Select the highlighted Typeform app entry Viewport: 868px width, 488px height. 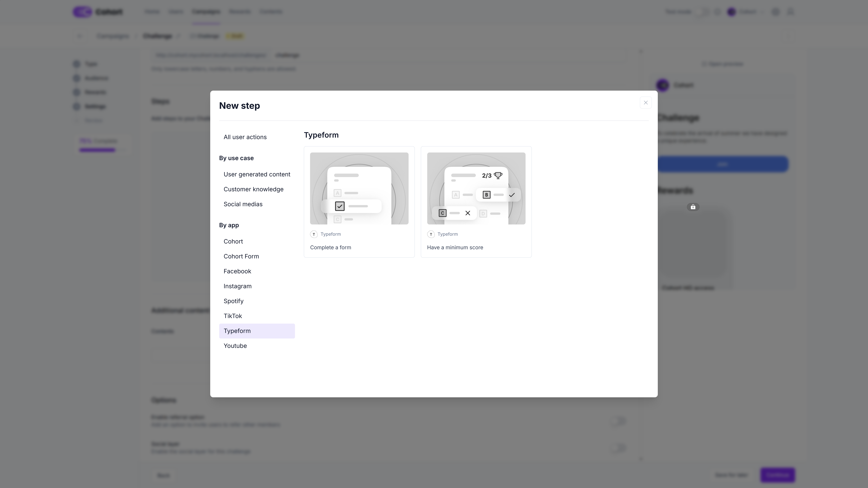[x=237, y=331]
